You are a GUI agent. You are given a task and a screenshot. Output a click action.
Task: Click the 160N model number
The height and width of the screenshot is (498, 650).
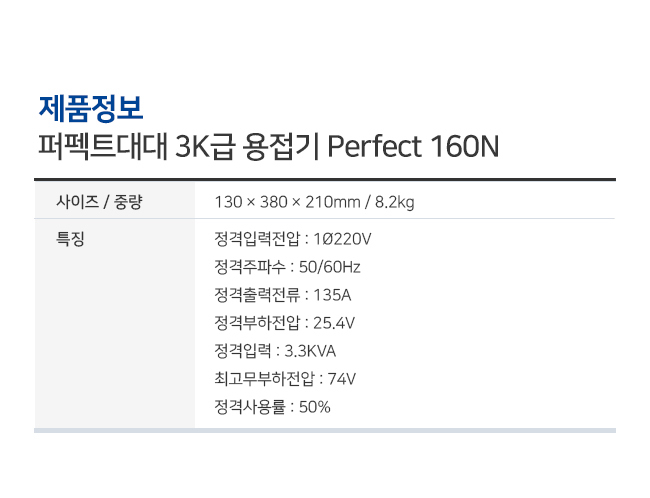(x=465, y=146)
